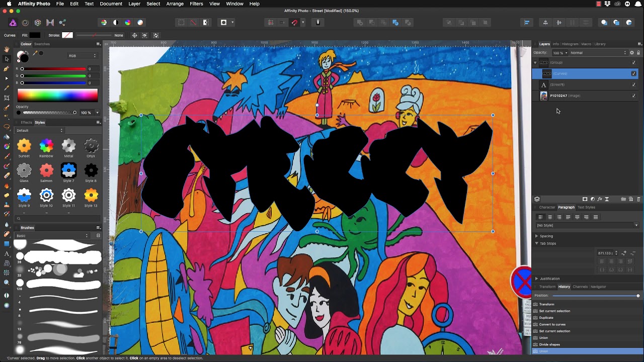The image size is (644, 362).
Task: Click the Stroke colour swatch
Action: [67, 35]
